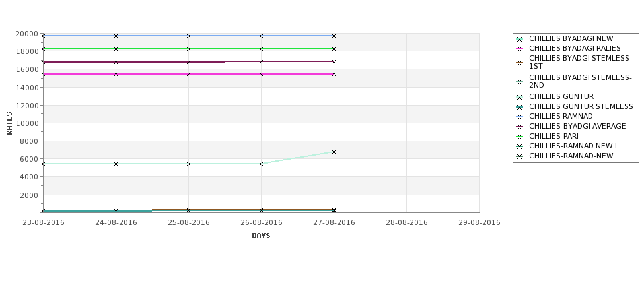
Task: Select the 27-08-2016 data point near 6800
Action: pyautogui.click(x=334, y=152)
